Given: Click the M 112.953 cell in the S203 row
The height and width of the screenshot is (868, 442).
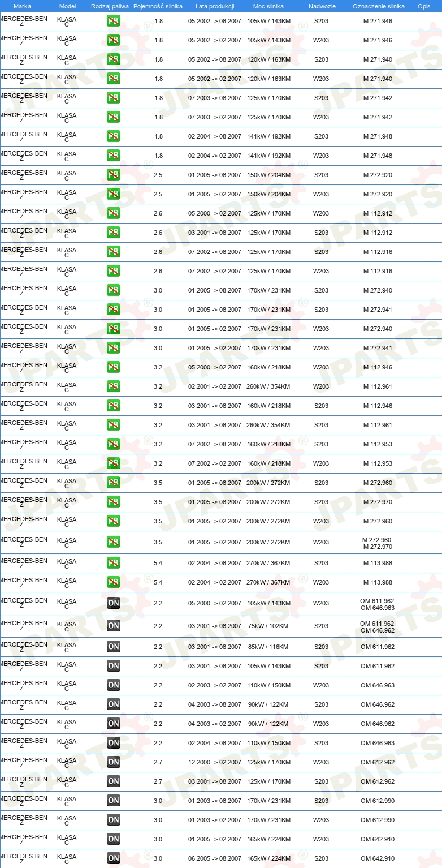Looking at the screenshot, I should click(x=378, y=444).
